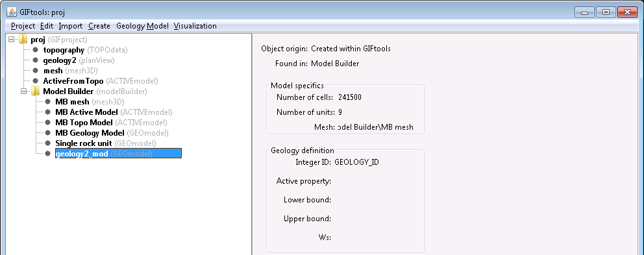Click the Java icon in title bar
644x255 pixels.
point(12,12)
